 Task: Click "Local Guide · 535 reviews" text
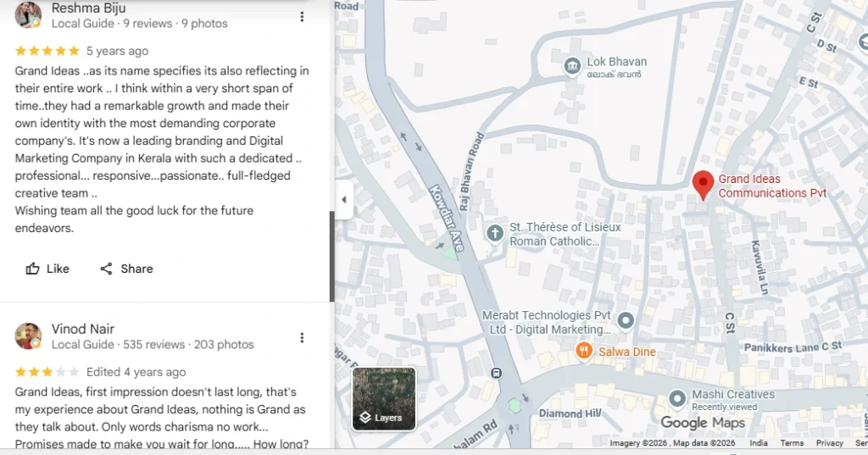pyautogui.click(x=118, y=344)
